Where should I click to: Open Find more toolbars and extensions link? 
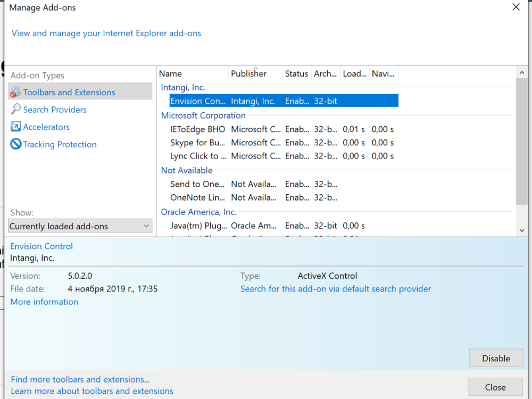(x=80, y=379)
